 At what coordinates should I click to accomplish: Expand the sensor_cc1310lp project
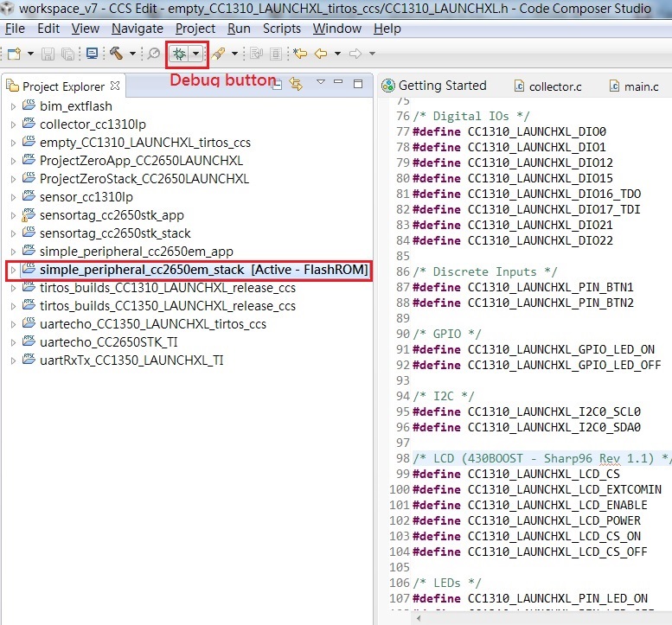click(x=13, y=197)
